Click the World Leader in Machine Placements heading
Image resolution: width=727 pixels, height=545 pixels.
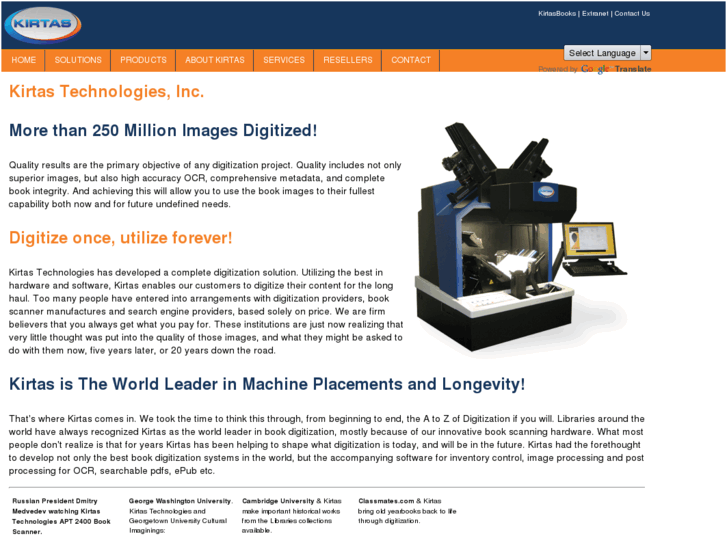pos(267,385)
